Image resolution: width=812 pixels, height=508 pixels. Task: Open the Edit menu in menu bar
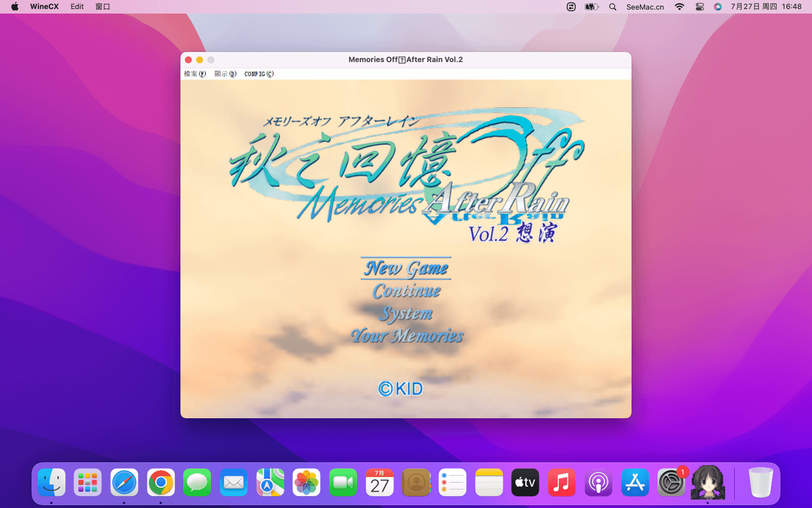click(77, 7)
